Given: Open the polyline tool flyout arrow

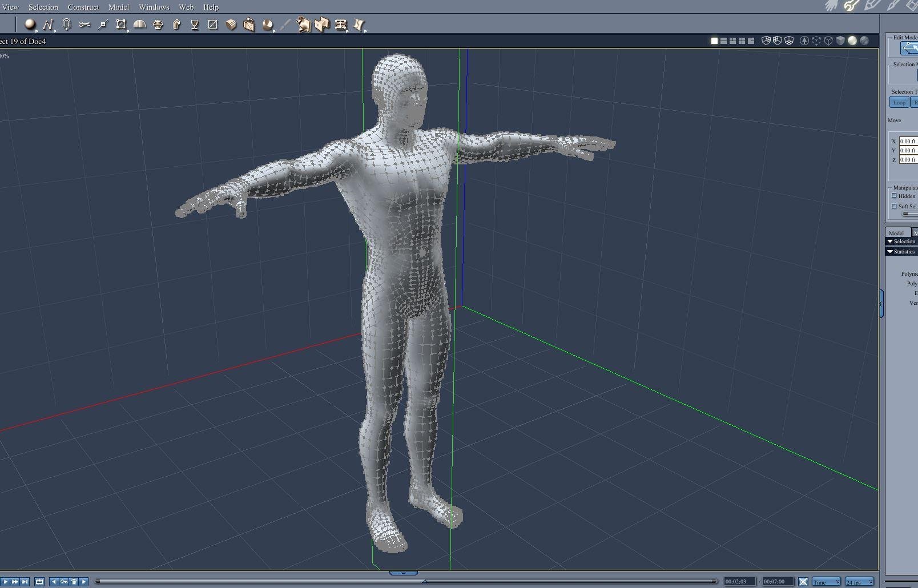Looking at the screenshot, I should [55, 30].
